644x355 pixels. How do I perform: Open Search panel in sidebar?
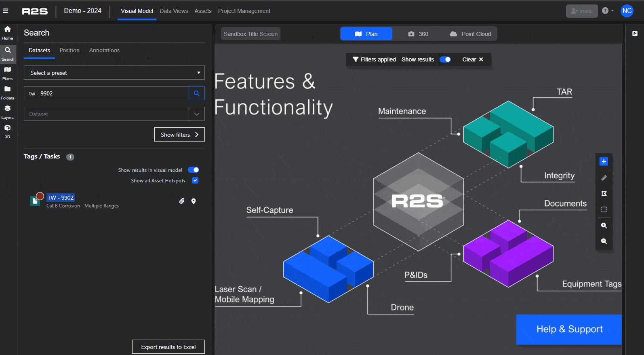point(8,54)
